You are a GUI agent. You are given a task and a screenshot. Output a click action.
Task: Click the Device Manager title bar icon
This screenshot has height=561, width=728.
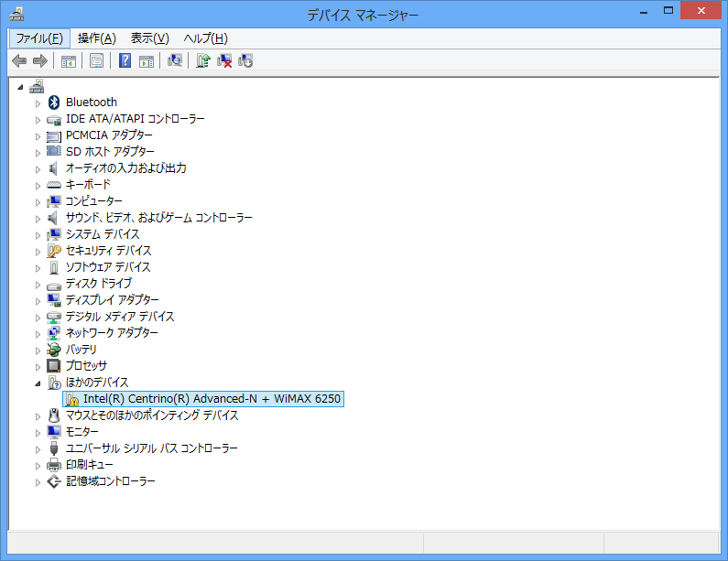point(16,15)
